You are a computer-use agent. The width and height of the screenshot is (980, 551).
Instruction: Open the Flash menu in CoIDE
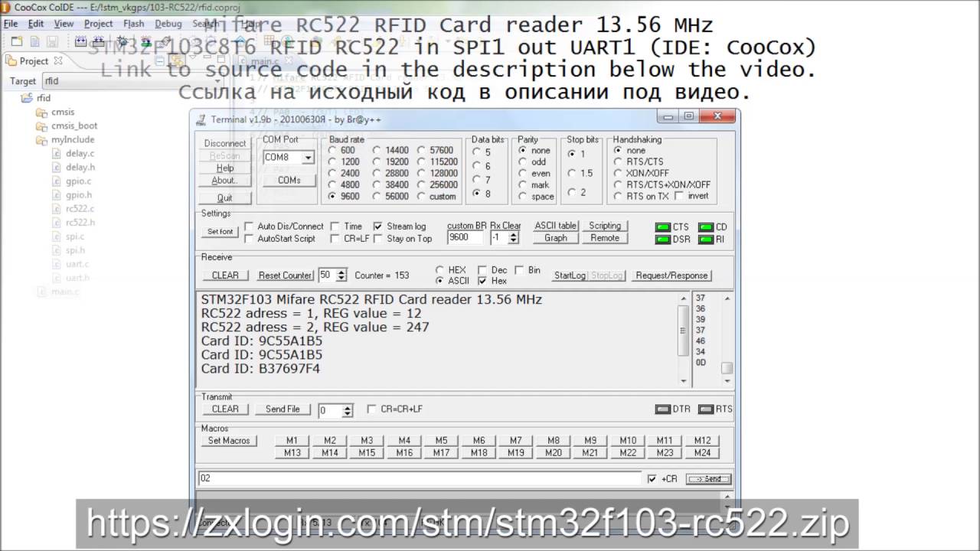point(134,24)
